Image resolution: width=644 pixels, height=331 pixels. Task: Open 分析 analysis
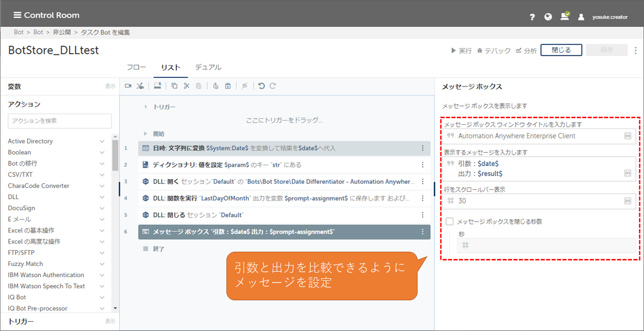point(526,51)
